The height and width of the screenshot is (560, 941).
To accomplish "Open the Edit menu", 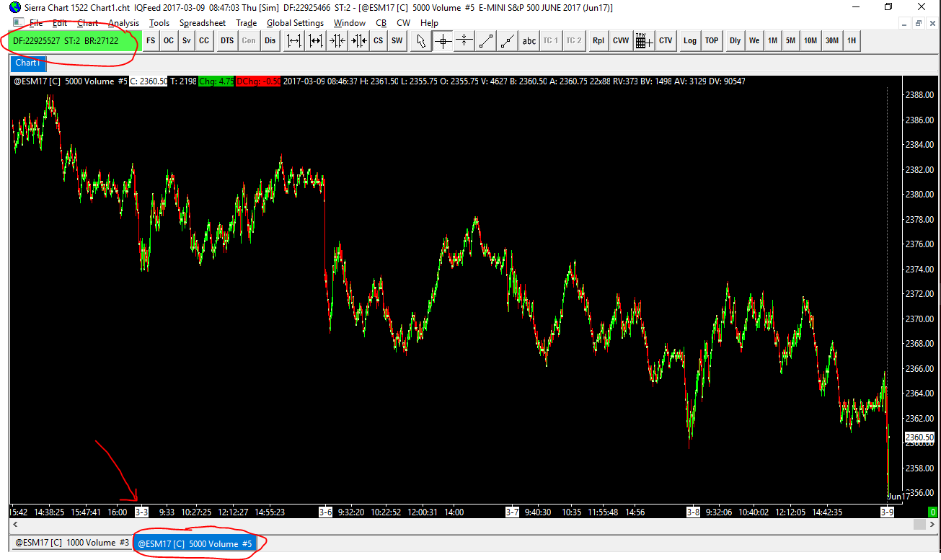I will point(60,23).
